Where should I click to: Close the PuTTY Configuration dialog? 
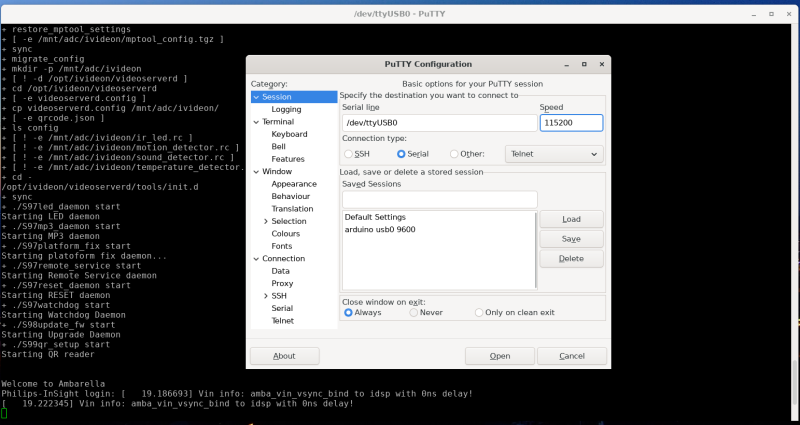[602, 64]
